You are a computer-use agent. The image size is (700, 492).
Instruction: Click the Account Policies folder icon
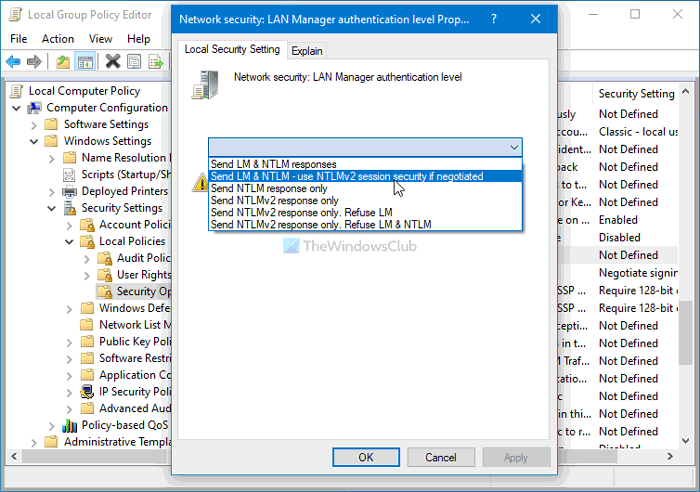(x=88, y=225)
